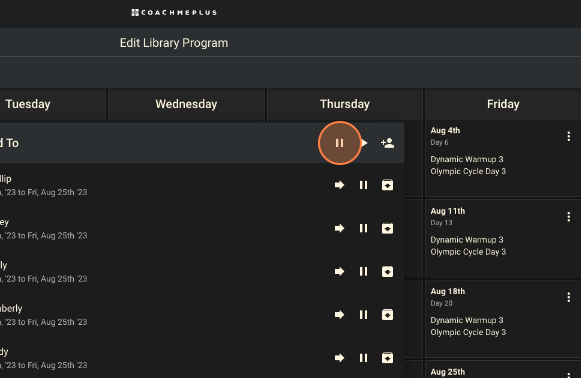581x378 pixels.
Task: Pause all assignments in header row
Action: tap(339, 143)
